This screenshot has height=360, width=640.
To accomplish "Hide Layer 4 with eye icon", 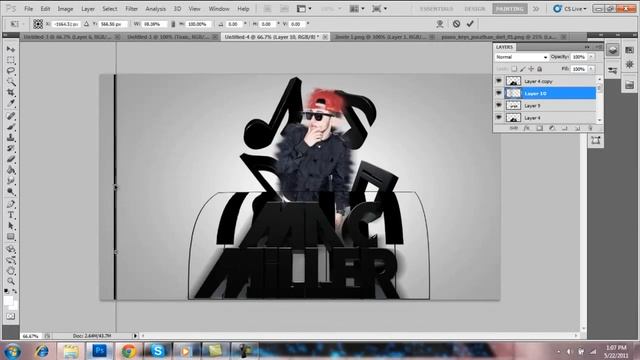I will [x=499, y=118].
